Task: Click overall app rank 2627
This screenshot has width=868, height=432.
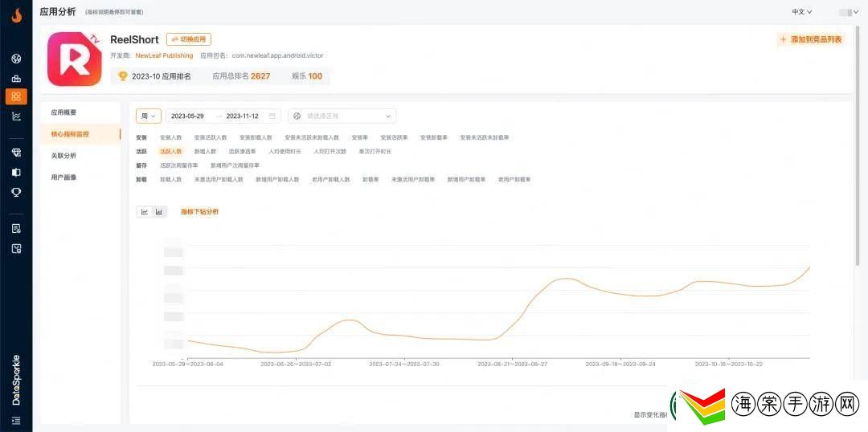Action: point(241,76)
